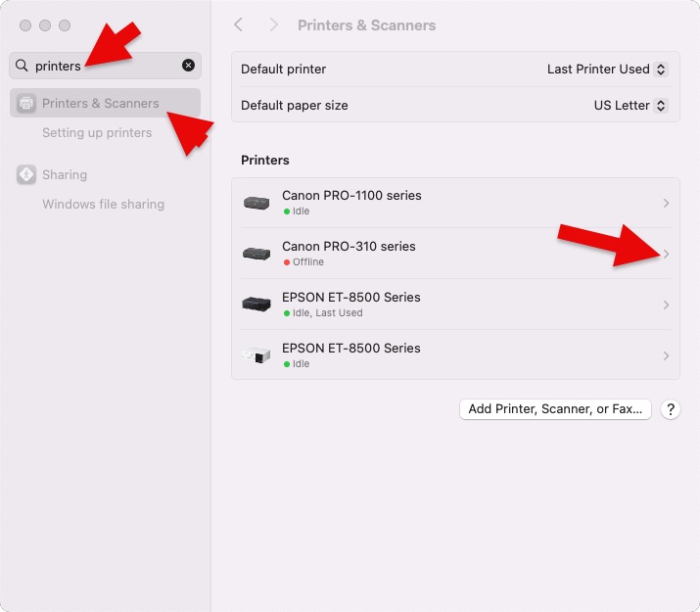
Task: Click the Printers & Scanners sidebar icon
Action: click(26, 103)
